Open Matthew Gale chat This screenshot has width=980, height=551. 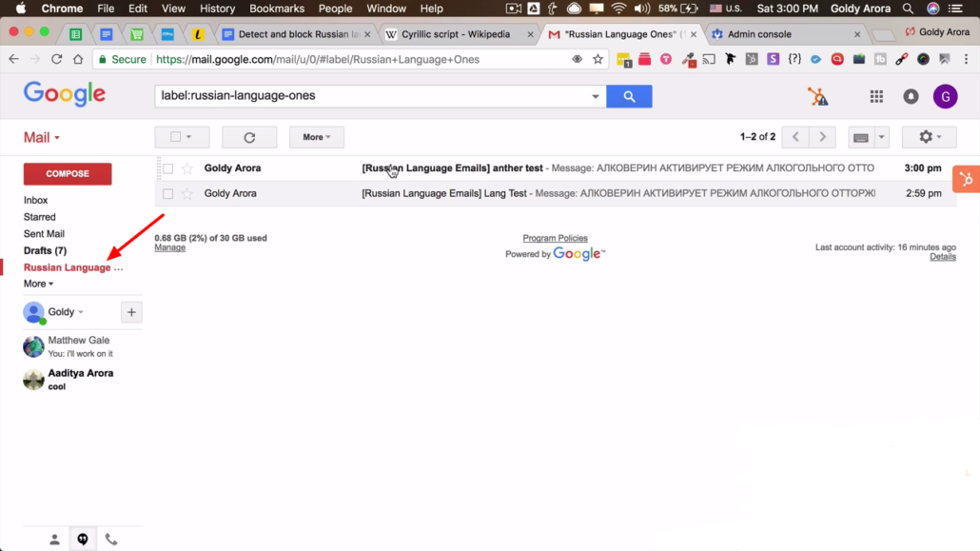point(81,346)
